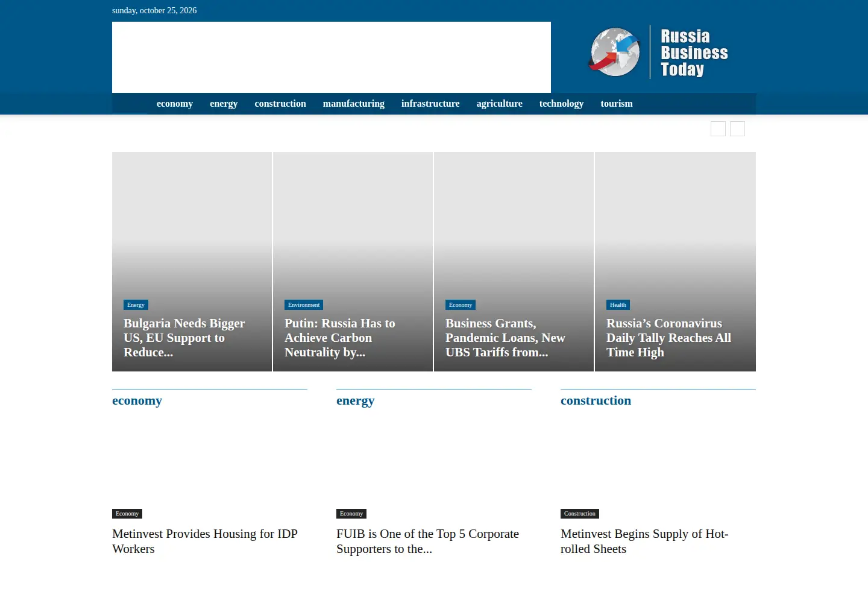Screen dimensions: 868x603
Task: Open Bulgaria Needs Bigger US, EU Support article
Action: tap(184, 338)
